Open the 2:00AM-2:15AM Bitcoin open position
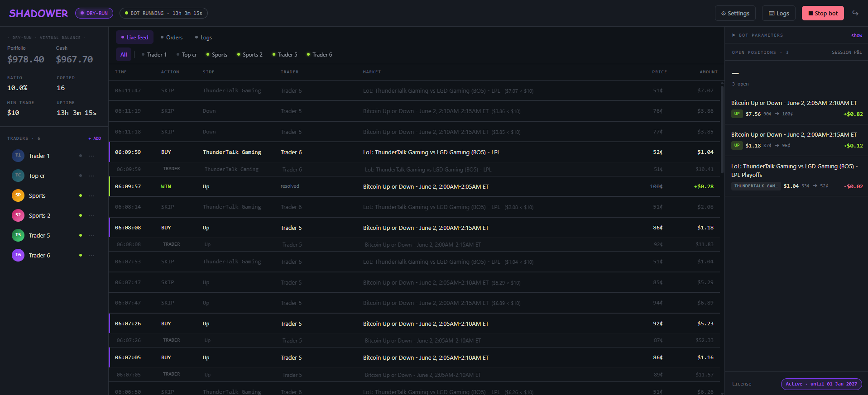The image size is (868, 395). 797,140
